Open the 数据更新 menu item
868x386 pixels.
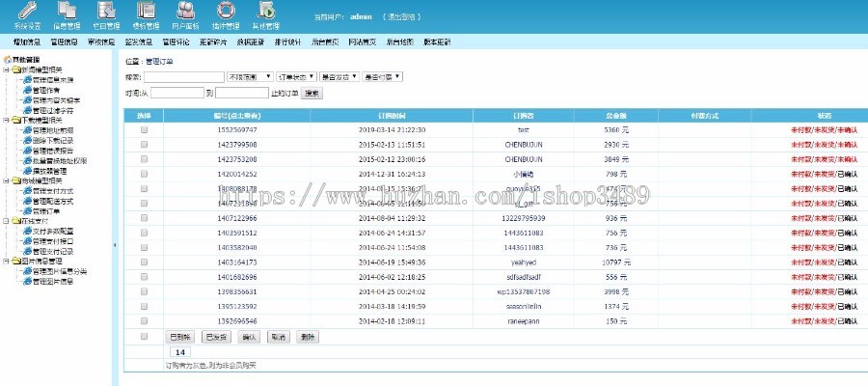pos(251,41)
